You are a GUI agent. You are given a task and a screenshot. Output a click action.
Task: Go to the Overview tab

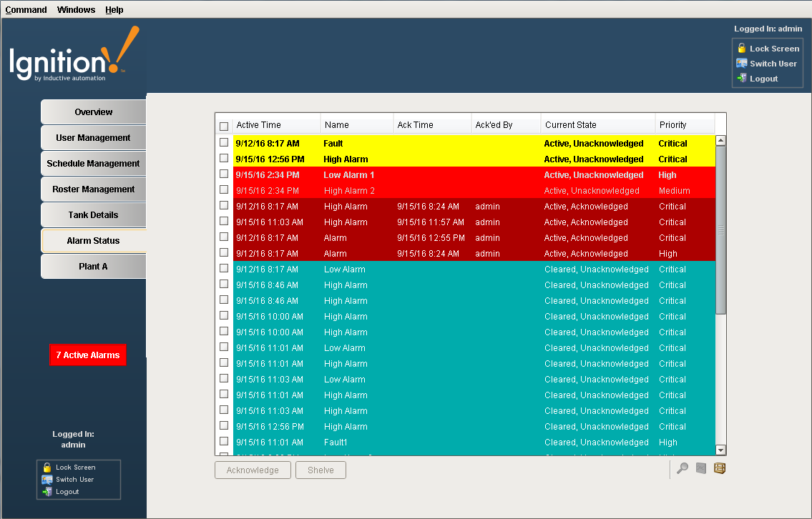pyautogui.click(x=93, y=112)
